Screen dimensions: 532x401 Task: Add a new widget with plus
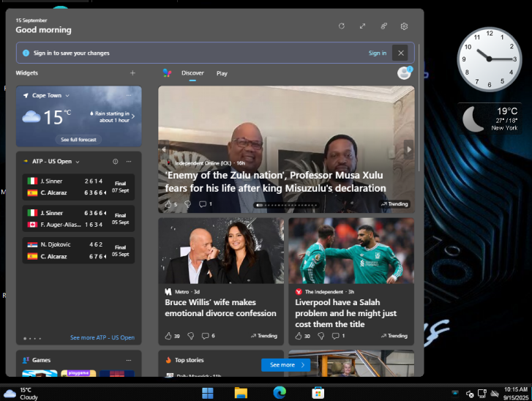tap(132, 73)
